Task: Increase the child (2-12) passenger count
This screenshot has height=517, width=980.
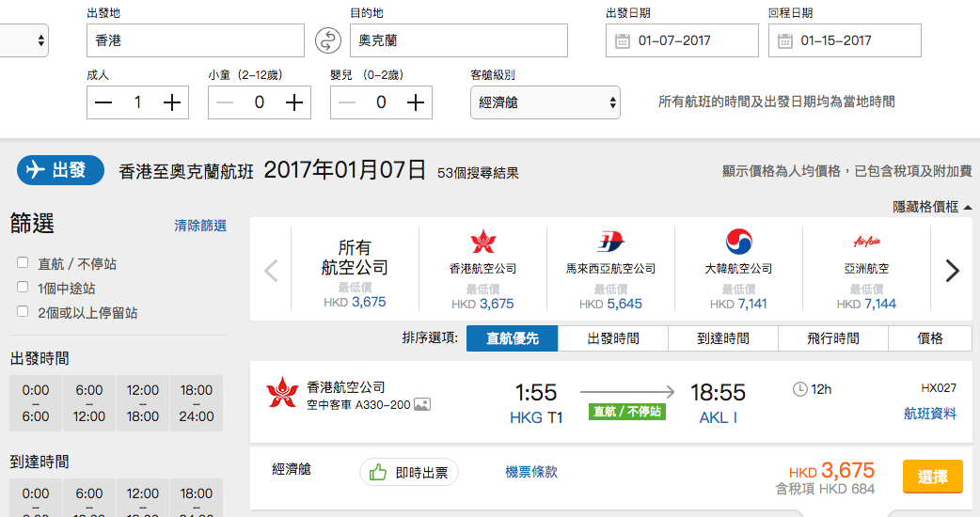Action: (293, 102)
